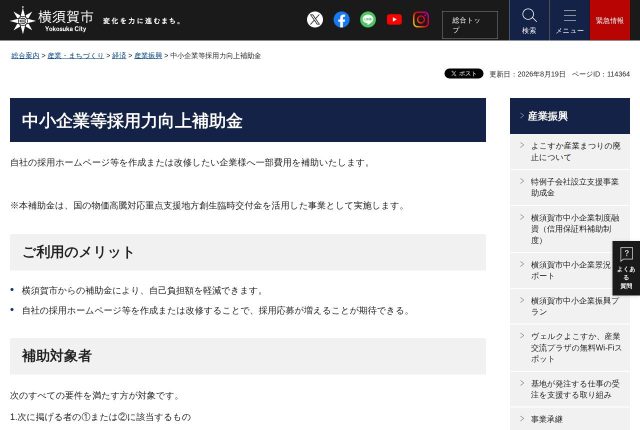Viewport: 640px width, 430px height.
Task: Go to 産業振興 breadcrumb link
Action: 148,55
